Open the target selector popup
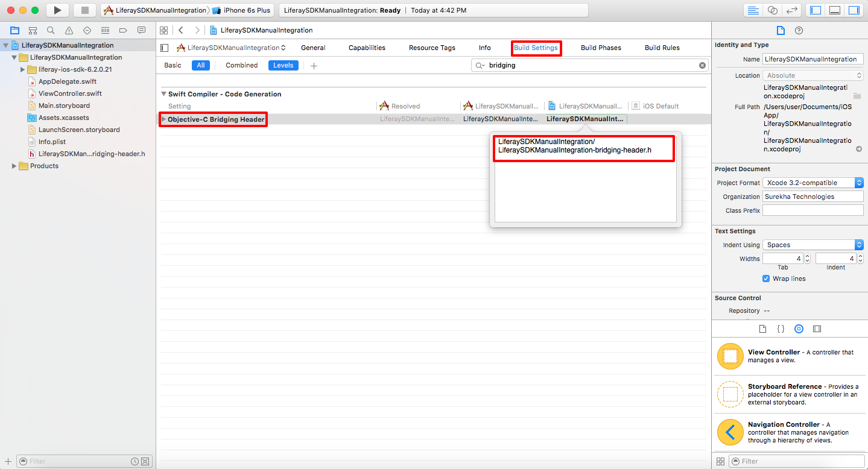 (x=231, y=48)
